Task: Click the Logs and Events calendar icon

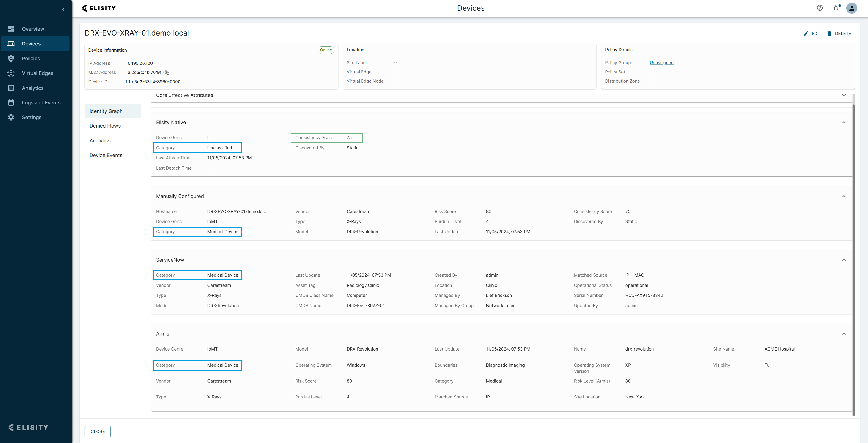Action: 11,103
